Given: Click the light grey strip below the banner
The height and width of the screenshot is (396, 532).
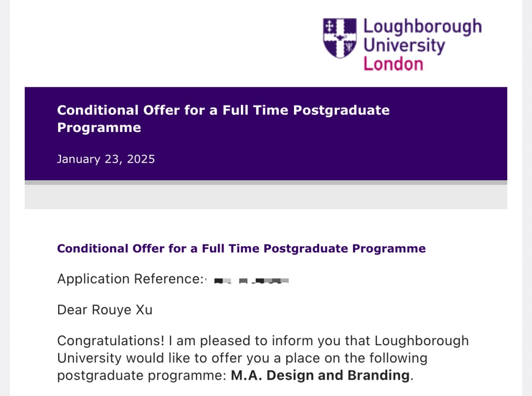Looking at the screenshot, I should click(266, 197).
